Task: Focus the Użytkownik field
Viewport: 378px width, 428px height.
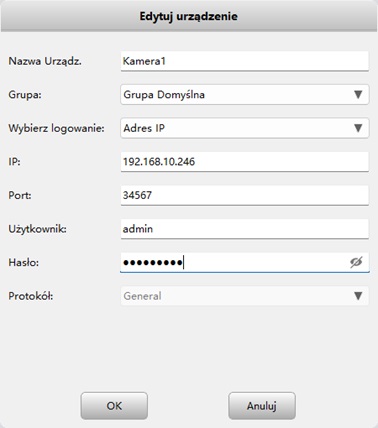Action: click(245, 229)
